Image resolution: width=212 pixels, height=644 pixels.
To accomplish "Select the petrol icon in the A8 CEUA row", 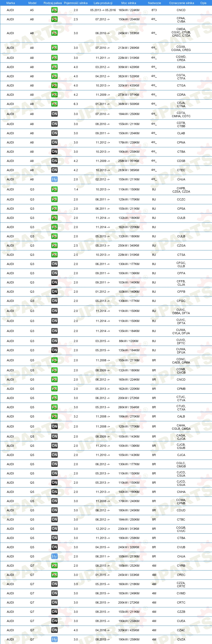I will pyautogui.click(x=54, y=67).
